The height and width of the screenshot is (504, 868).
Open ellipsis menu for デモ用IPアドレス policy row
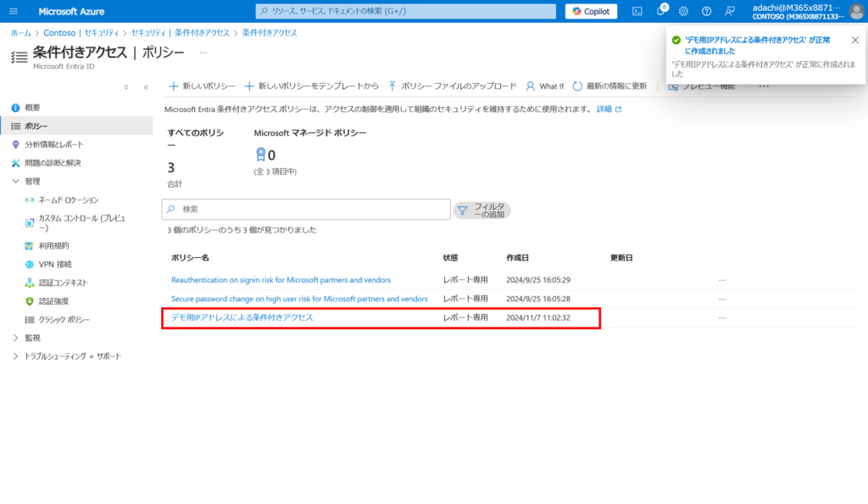click(722, 318)
